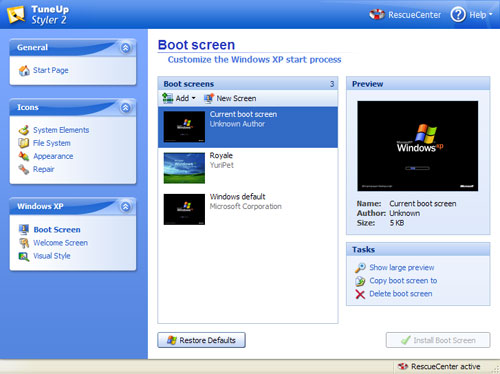Image resolution: width=500 pixels, height=374 pixels.
Task: Collapse the General panel
Action: tap(125, 48)
